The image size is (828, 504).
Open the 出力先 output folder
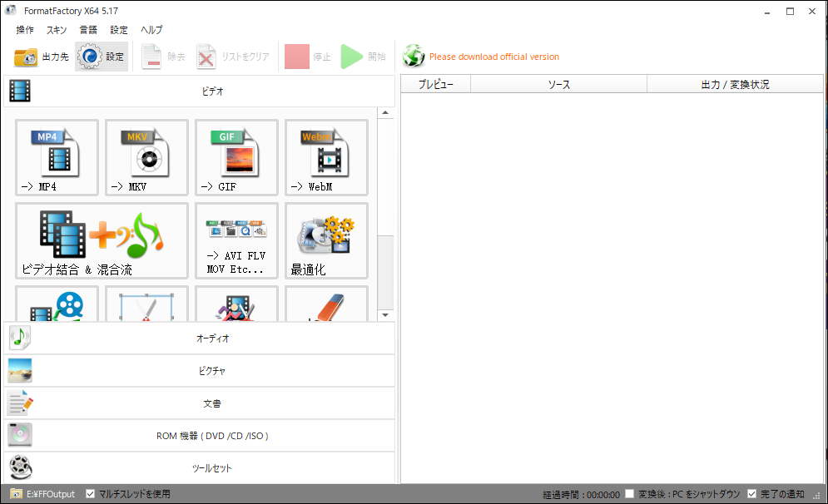(42, 57)
